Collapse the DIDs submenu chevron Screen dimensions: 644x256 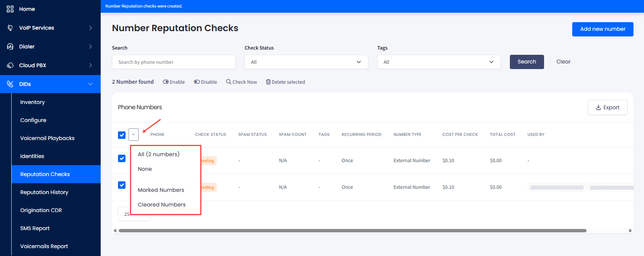(91, 84)
